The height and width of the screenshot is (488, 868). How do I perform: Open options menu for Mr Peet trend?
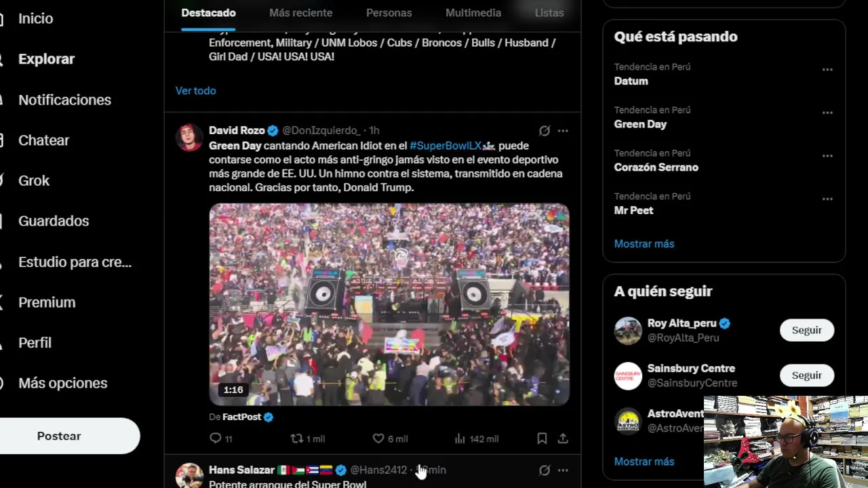click(827, 199)
